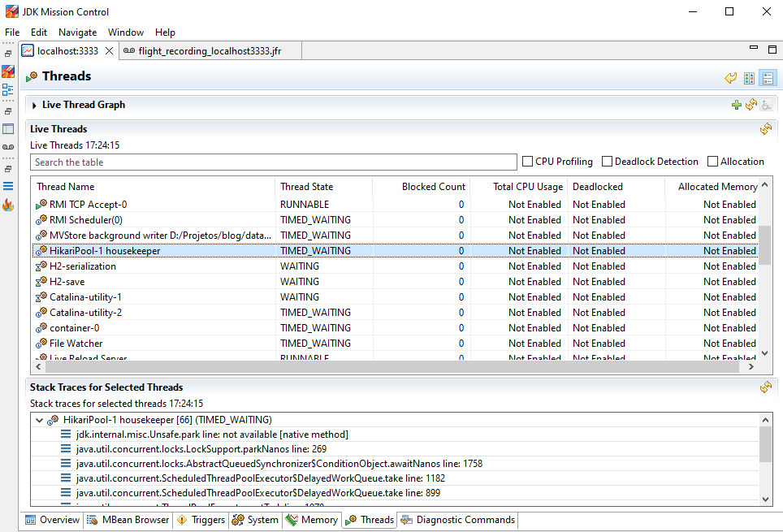Open JVM Browser view icon in left sidebar
This screenshot has height=532, width=783.
(x=8, y=71)
